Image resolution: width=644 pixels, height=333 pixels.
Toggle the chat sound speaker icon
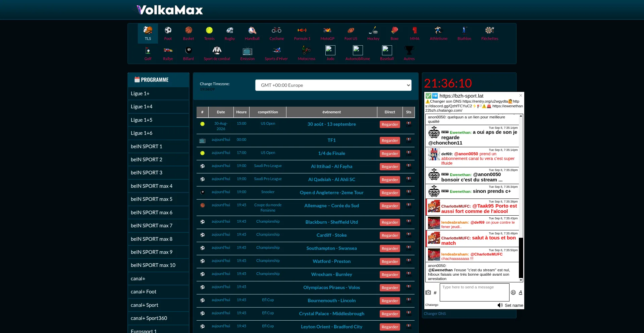click(x=500, y=305)
